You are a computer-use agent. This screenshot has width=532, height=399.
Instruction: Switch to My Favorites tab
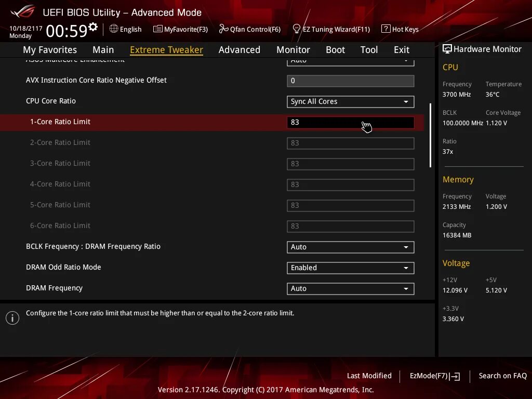50,50
